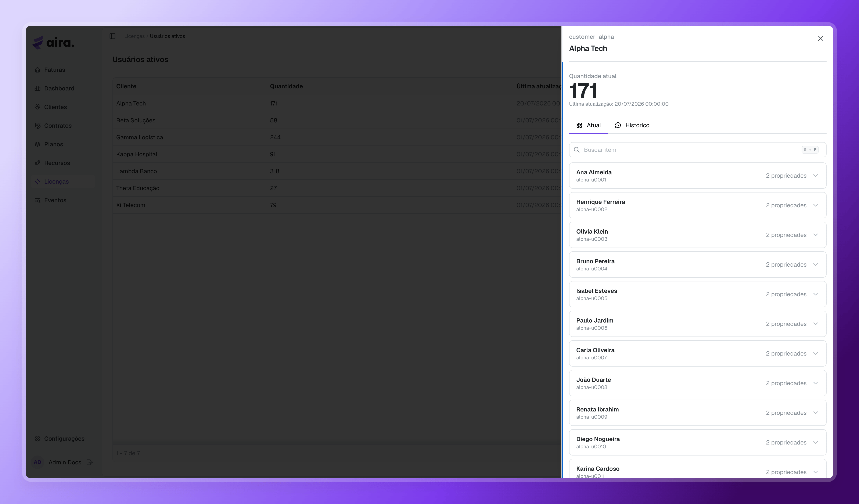Click the quantity value 318
The height and width of the screenshot is (504, 859).
point(274,171)
